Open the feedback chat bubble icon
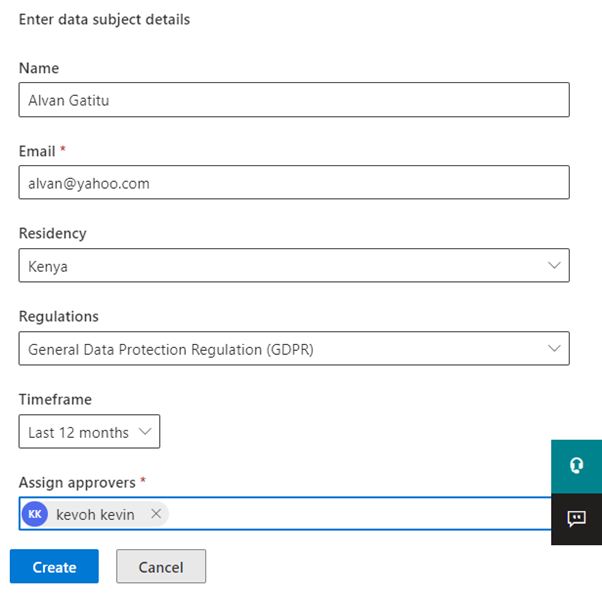This screenshot has height=598, width=602. pos(576,518)
